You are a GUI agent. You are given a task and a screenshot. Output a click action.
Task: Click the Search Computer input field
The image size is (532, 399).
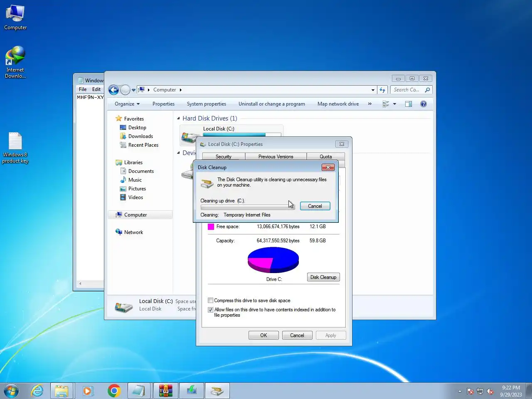tap(407, 90)
